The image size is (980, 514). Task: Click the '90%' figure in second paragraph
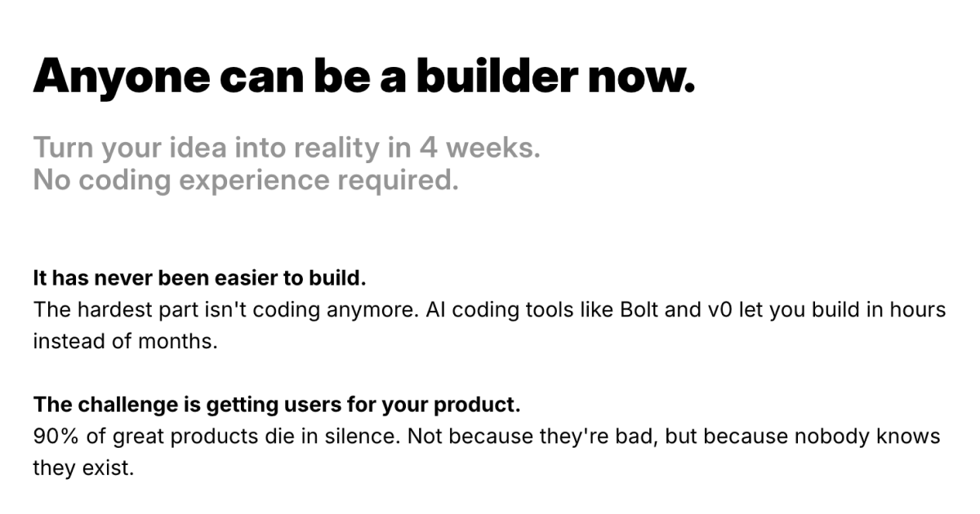(x=56, y=436)
